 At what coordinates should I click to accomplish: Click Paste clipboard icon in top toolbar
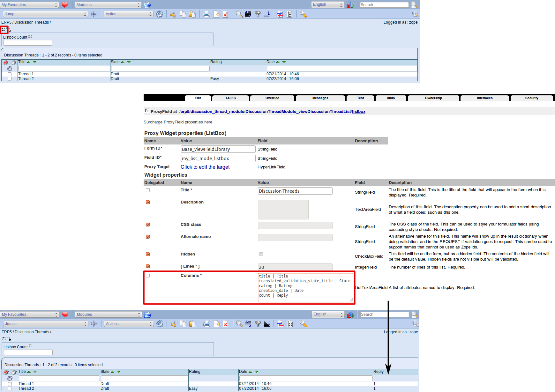click(192, 14)
